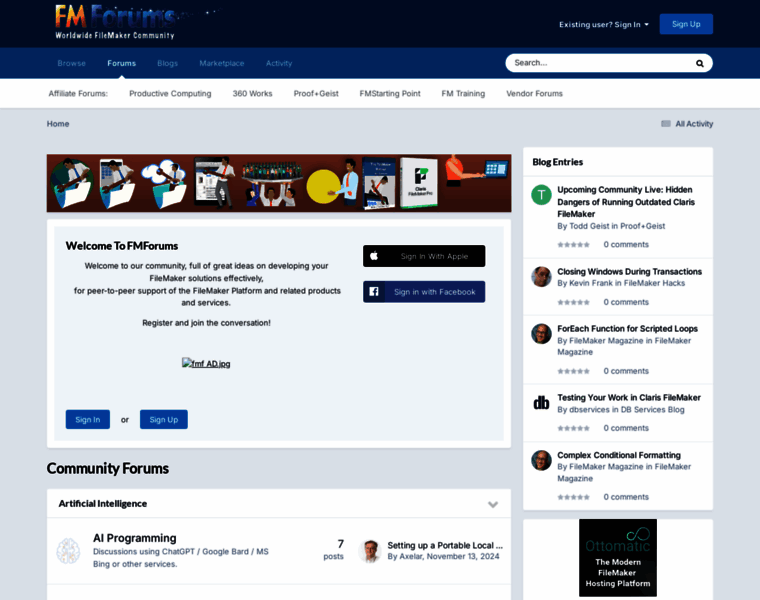Click the Apple logo icon
This screenshot has width=760, height=600.
tap(374, 256)
